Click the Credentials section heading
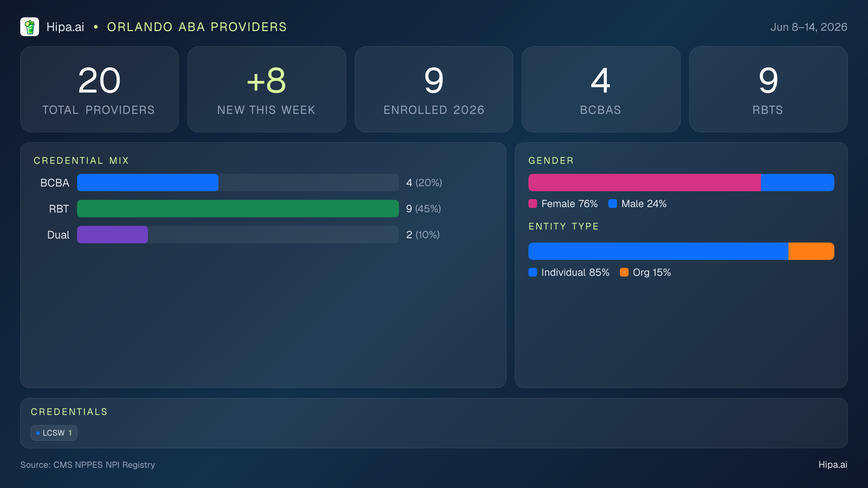The width and height of the screenshot is (868, 488). (69, 412)
